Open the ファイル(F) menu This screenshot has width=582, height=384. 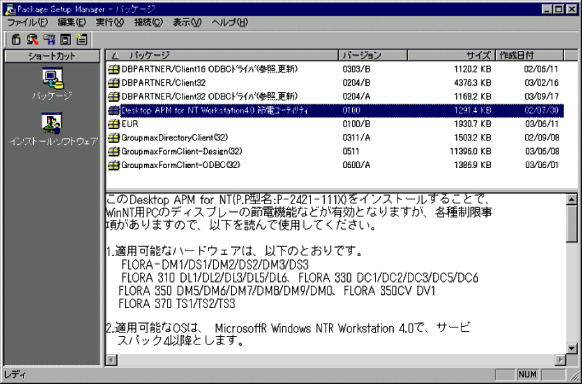(x=27, y=22)
